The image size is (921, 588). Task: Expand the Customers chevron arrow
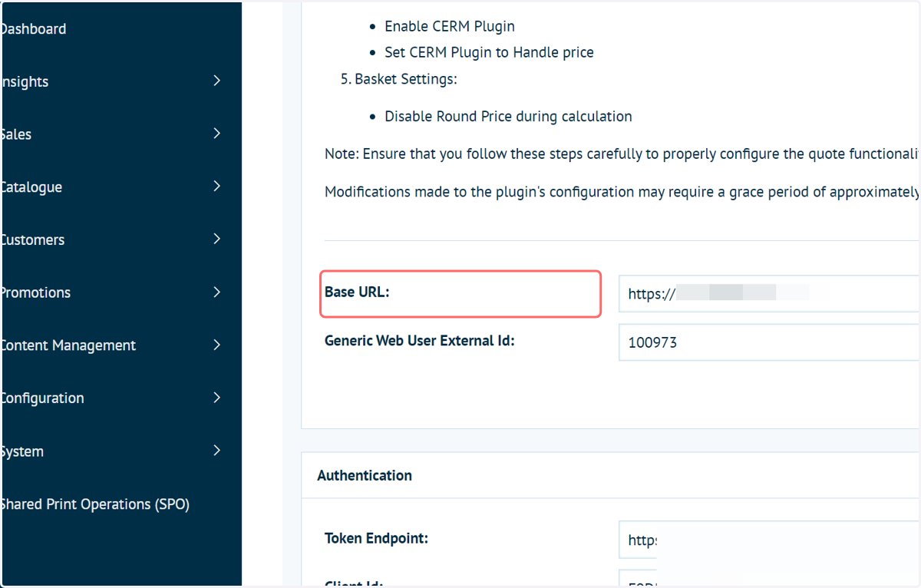[217, 239]
